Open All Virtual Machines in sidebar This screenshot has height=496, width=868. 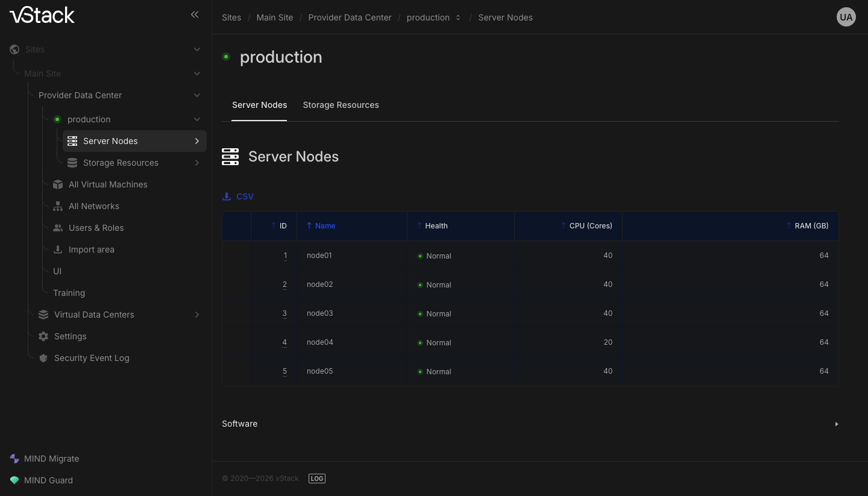coord(108,184)
